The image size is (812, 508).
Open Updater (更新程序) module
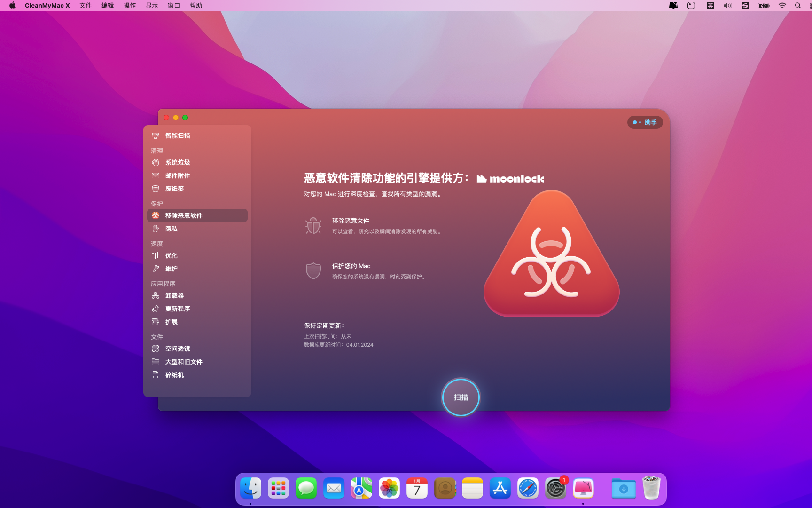point(177,309)
